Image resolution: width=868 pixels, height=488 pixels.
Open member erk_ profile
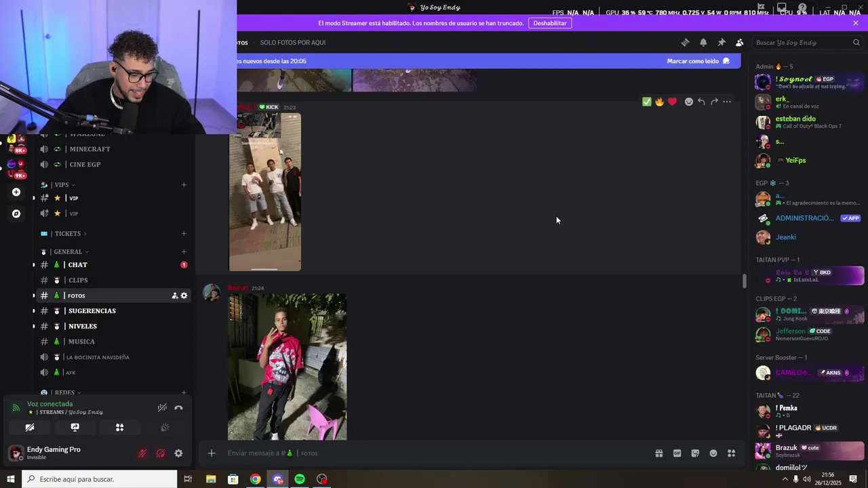(x=809, y=102)
